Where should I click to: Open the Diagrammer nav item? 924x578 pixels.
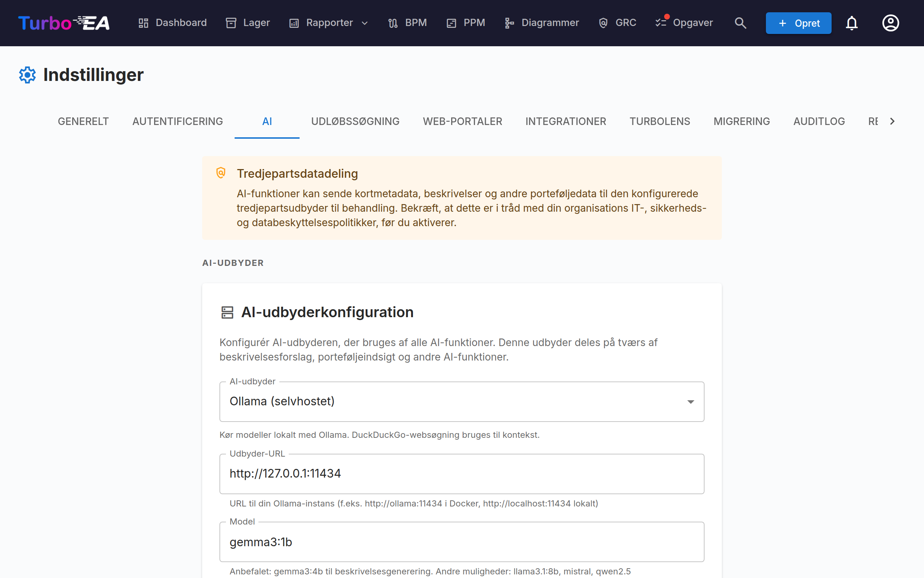pyautogui.click(x=542, y=23)
